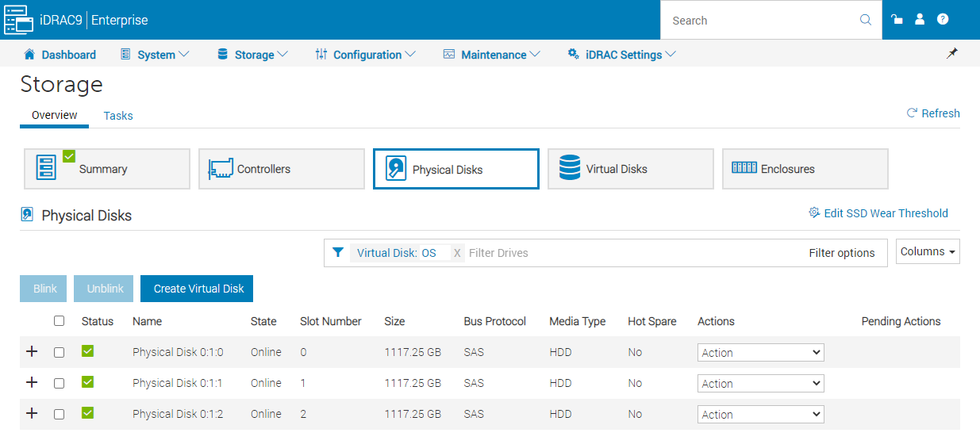Screen dimensions: 980x448
Task: Click the pin icon on menu bar
Action: 952,53
